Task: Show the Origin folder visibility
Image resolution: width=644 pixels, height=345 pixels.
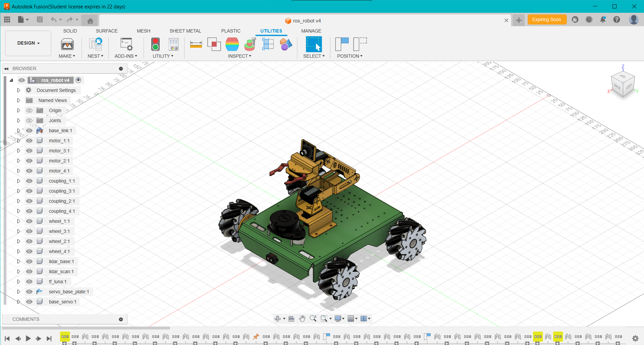Action: [29, 110]
